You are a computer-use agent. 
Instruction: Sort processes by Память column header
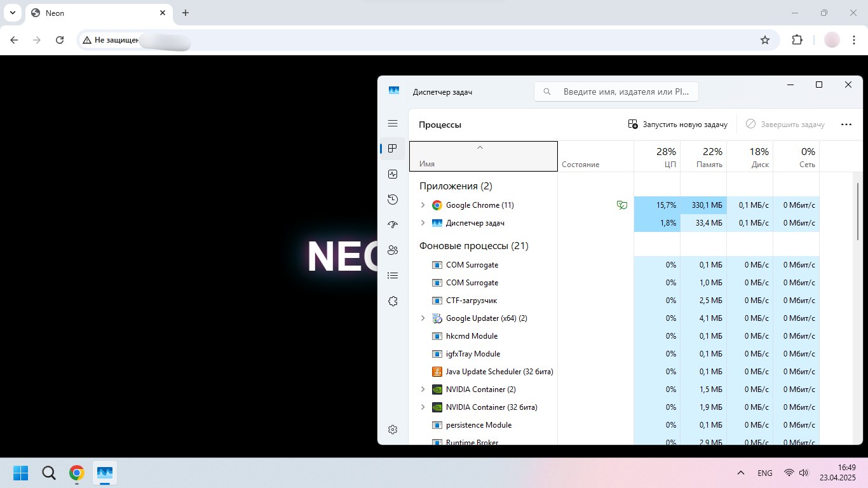(703, 156)
